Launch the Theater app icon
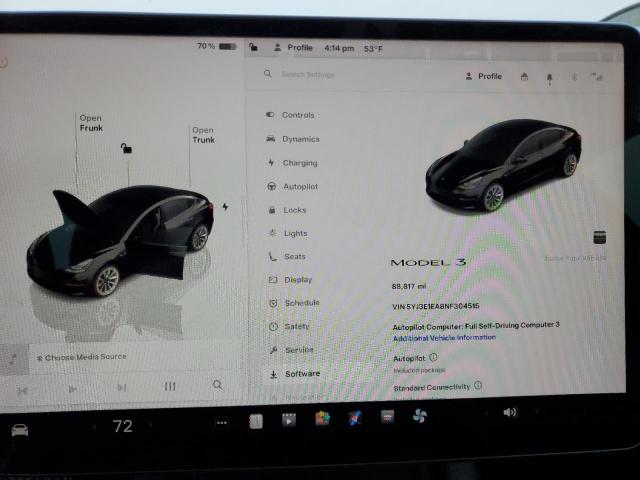Screen dimensions: 640x480 289,420
